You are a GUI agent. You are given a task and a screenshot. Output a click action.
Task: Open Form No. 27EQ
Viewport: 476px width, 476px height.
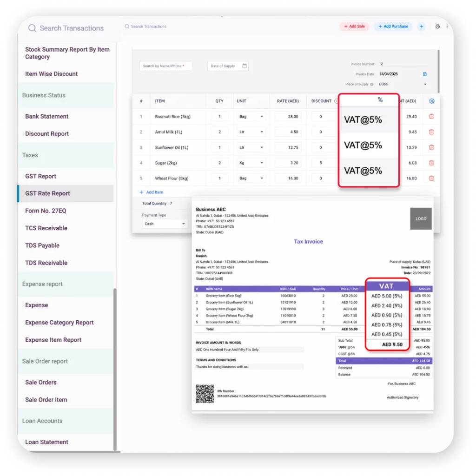point(46,211)
